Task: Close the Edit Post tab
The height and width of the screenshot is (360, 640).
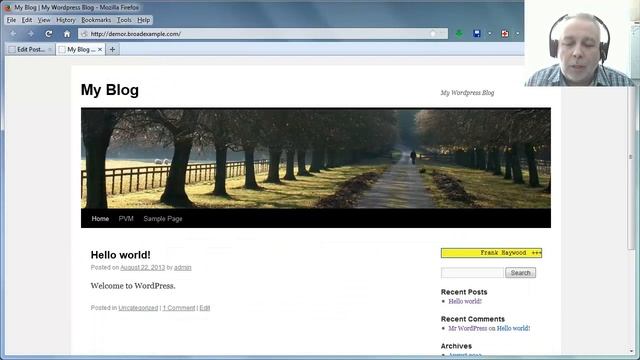Action: [50, 49]
